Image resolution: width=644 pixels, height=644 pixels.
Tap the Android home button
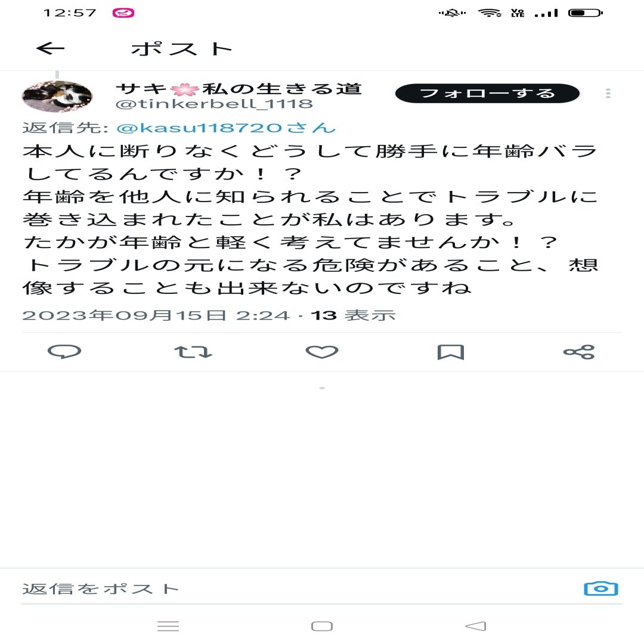point(322,626)
